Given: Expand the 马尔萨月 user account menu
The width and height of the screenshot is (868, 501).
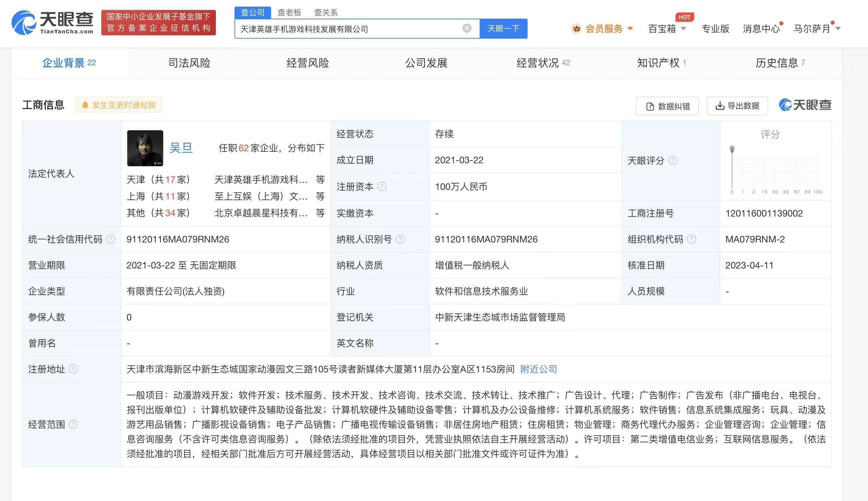Looking at the screenshot, I should [x=817, y=29].
